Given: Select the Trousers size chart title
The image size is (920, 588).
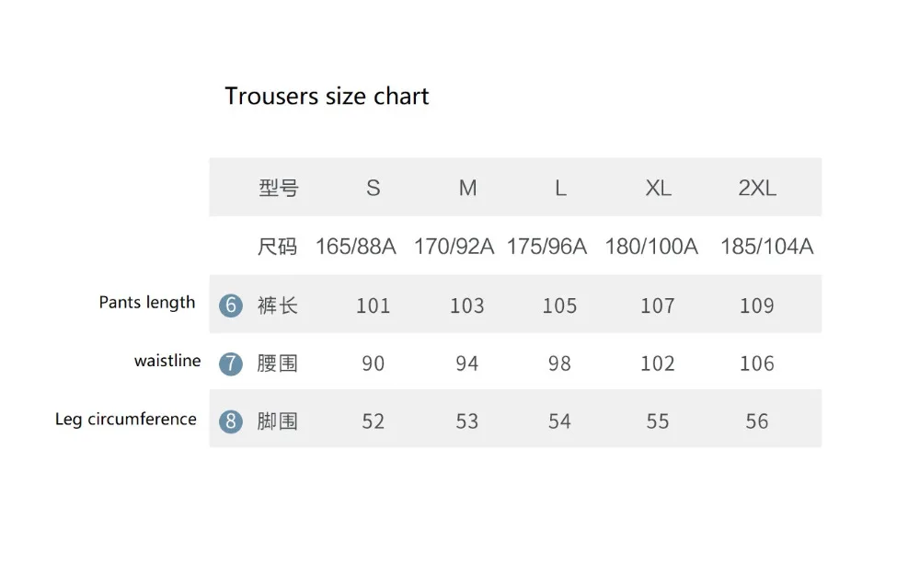Looking at the screenshot, I should coord(327,97).
